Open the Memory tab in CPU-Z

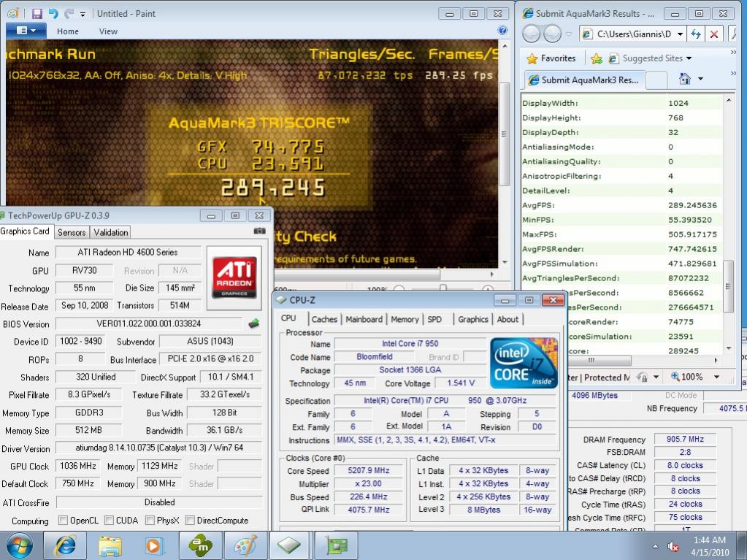click(405, 320)
